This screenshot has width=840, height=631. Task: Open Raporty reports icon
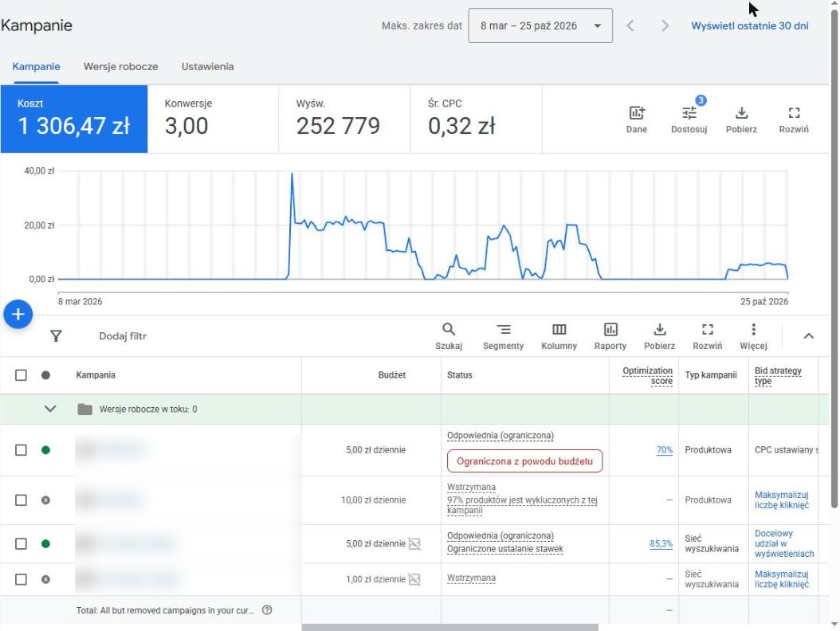[x=610, y=336]
